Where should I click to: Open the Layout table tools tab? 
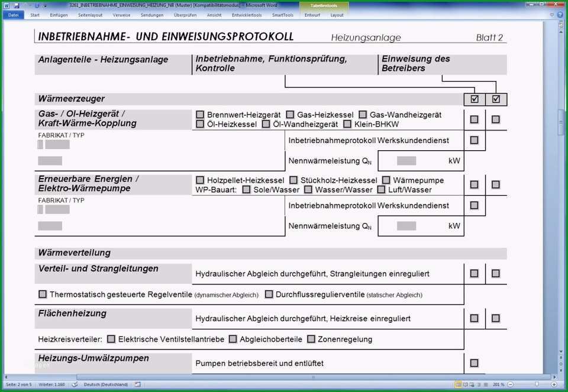337,15
